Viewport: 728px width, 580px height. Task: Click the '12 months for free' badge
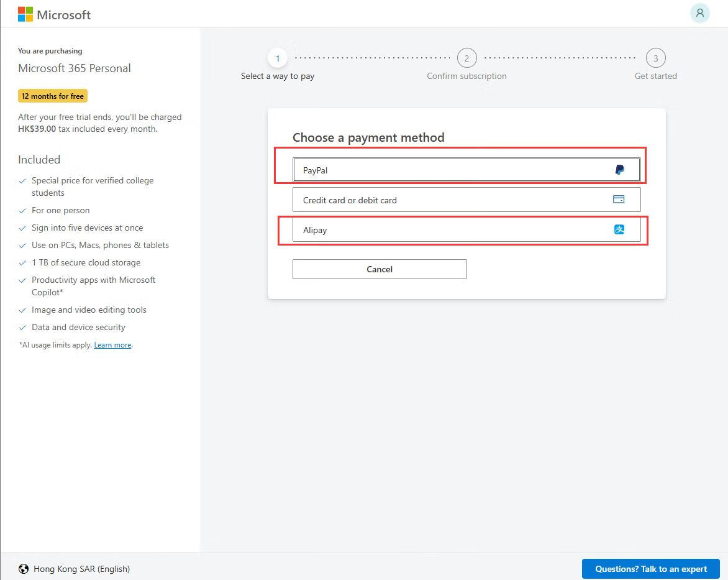coord(53,96)
